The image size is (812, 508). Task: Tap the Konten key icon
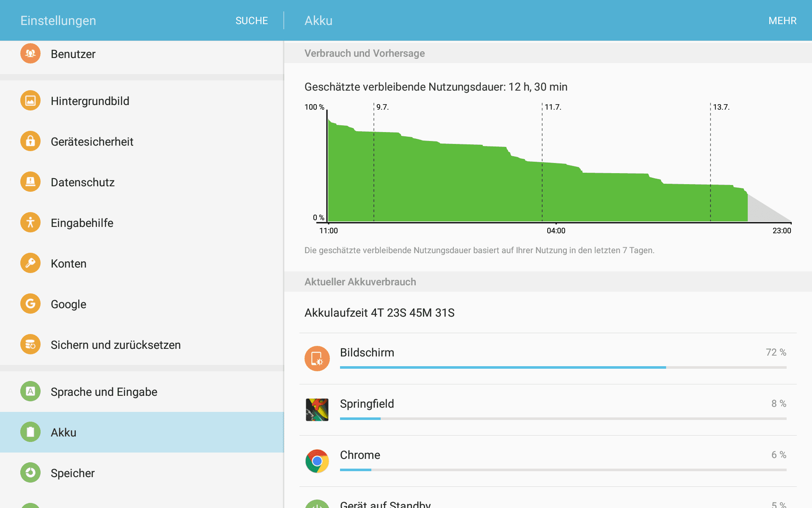coord(30,263)
